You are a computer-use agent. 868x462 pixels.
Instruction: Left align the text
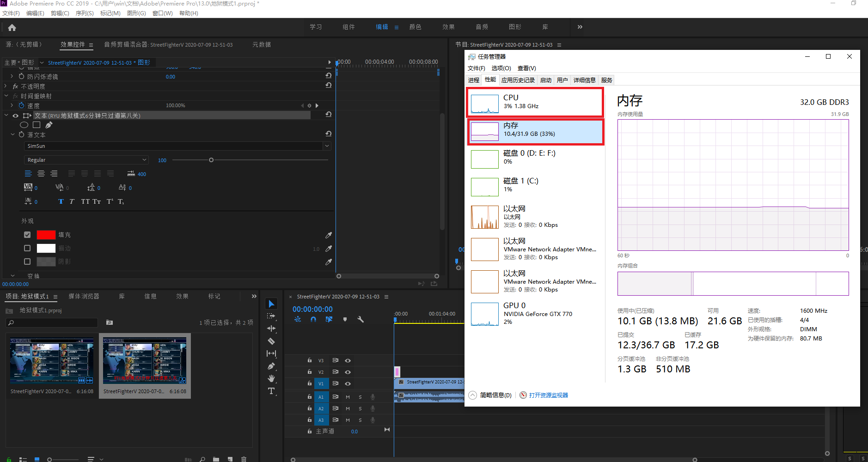coord(28,174)
